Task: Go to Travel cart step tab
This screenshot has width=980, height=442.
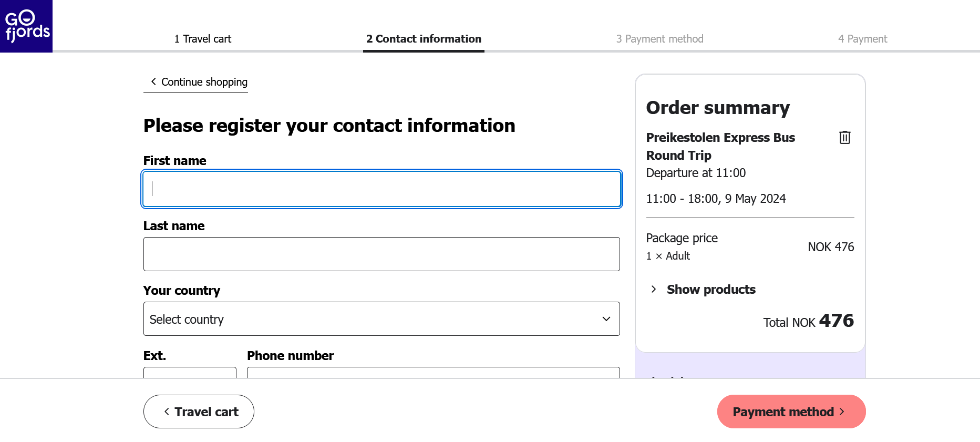Action: click(203, 39)
